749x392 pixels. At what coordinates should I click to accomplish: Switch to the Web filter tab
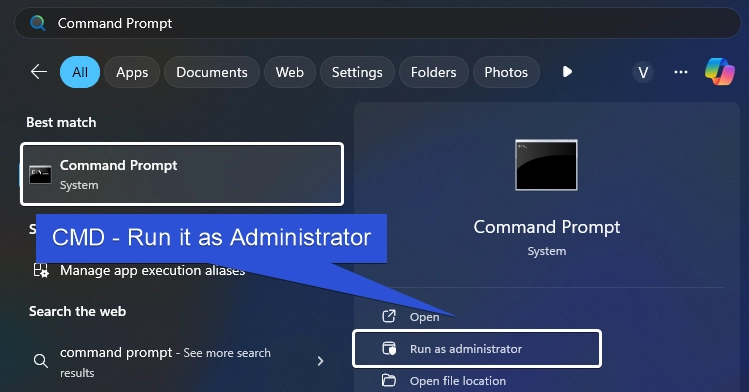[289, 72]
